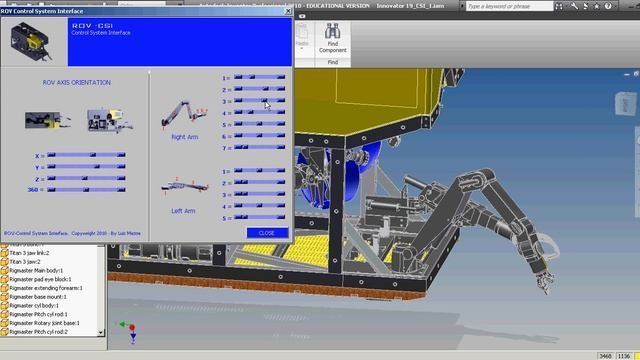The width and height of the screenshot is (640, 360).
Task: Click the search binoculars icon beside keyword field
Action: 559,6
